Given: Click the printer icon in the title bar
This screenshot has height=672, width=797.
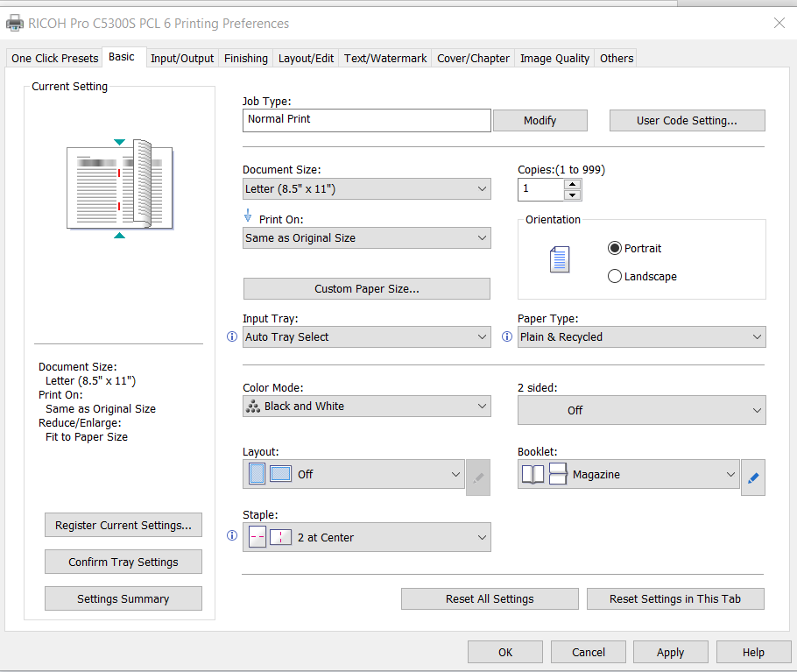Looking at the screenshot, I should point(15,24).
